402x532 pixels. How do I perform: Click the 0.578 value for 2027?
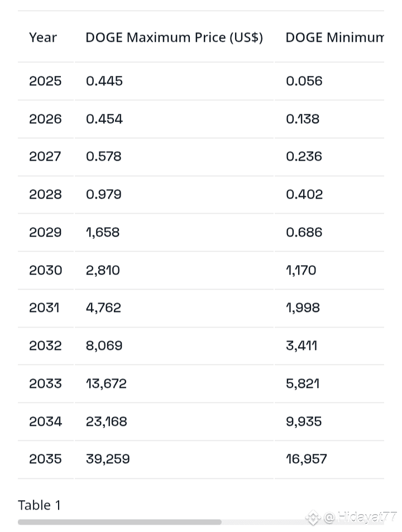103,156
